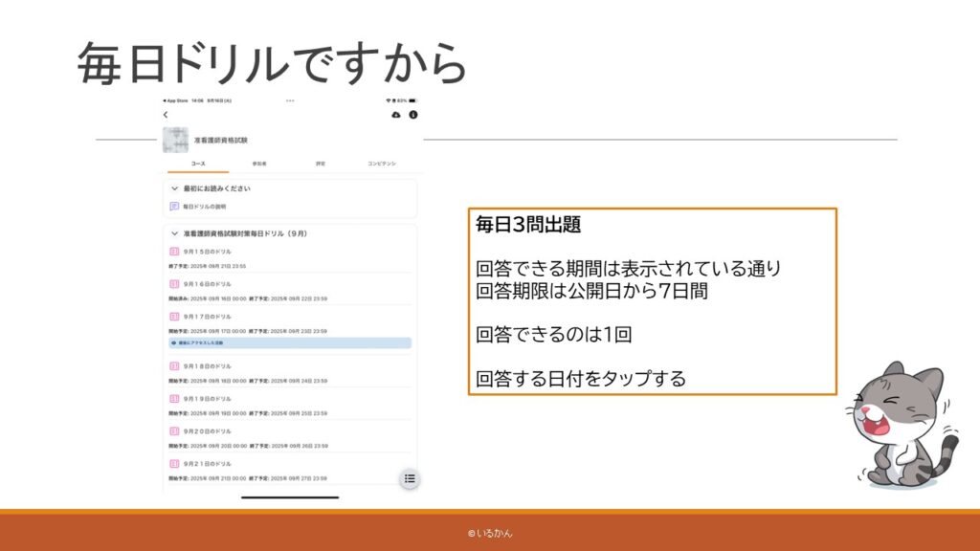Tap the quiz icon for 9月15日のドリル

(x=174, y=252)
